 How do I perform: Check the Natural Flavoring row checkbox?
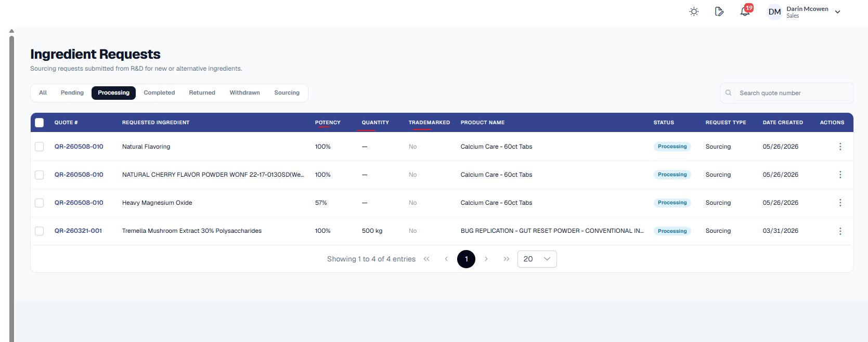click(x=40, y=147)
